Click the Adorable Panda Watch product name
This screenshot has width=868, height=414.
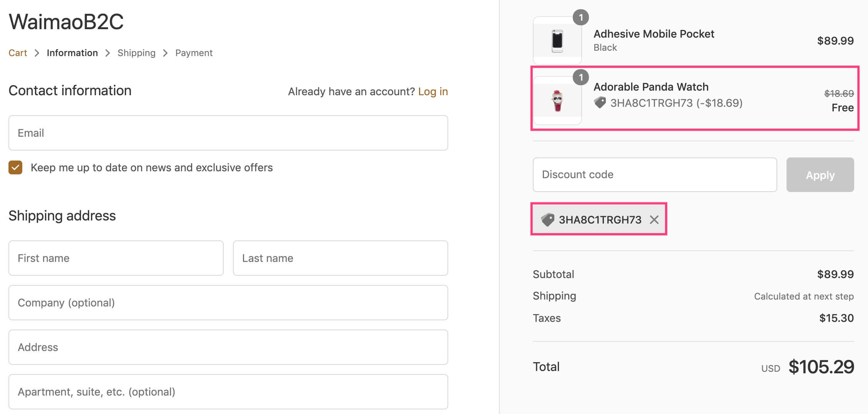click(651, 87)
